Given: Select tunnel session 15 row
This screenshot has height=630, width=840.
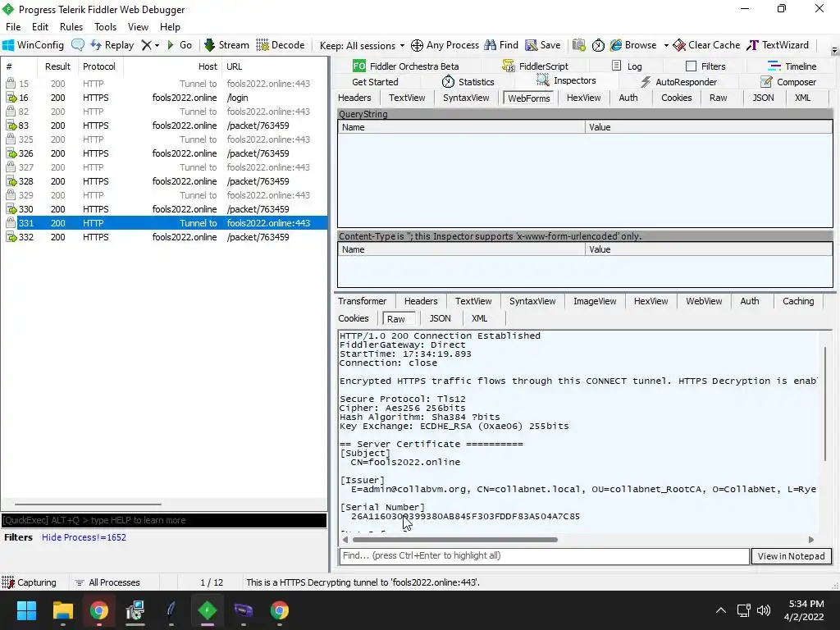Looking at the screenshot, I should coord(164,84).
